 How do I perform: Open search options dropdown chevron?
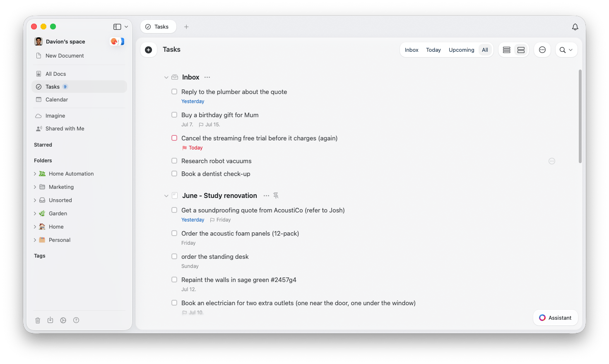pos(570,50)
